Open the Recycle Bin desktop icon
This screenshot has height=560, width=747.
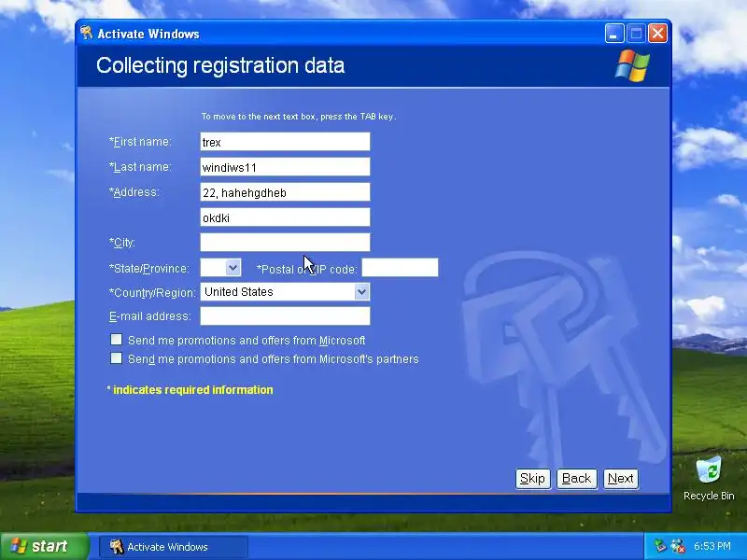(709, 478)
